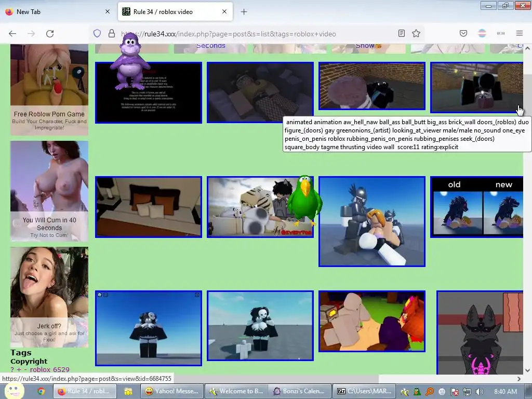
Task: Click the Tags heading text
Action: (21, 353)
